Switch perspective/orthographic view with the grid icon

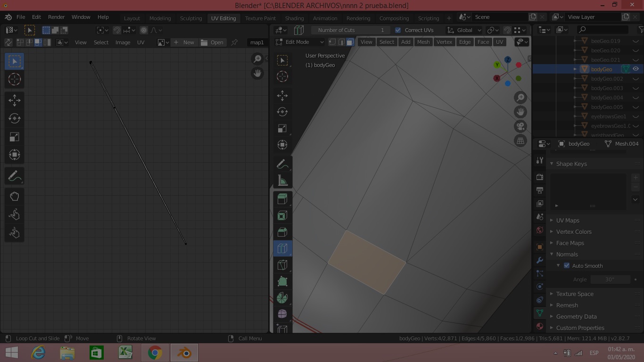click(520, 140)
